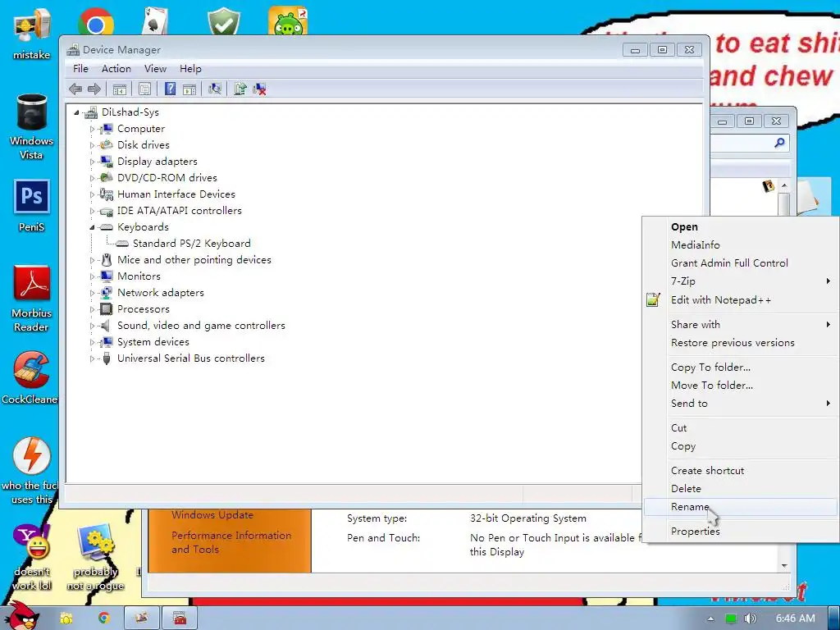Click the Update Driver Software toolbar icon
The image size is (840, 630).
coord(240,89)
